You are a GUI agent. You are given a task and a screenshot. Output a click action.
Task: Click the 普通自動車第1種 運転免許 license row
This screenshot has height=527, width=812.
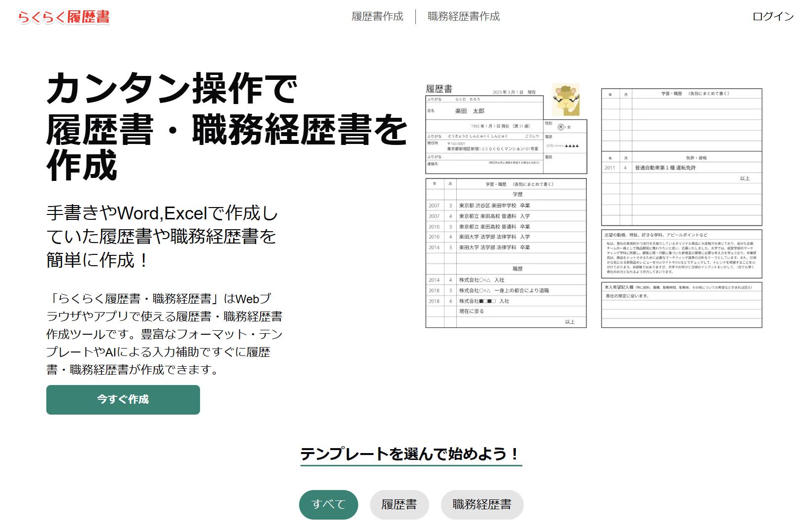click(665, 168)
